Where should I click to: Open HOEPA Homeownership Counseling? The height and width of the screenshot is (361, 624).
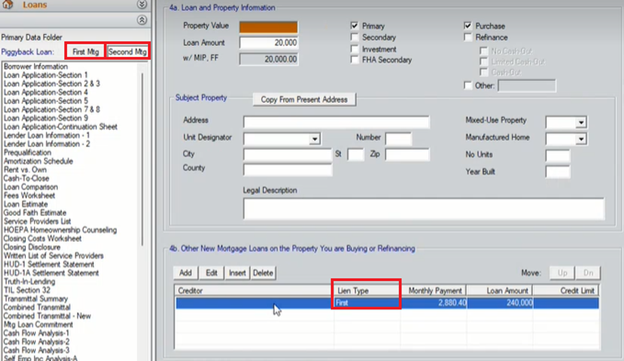pyautogui.click(x=60, y=230)
